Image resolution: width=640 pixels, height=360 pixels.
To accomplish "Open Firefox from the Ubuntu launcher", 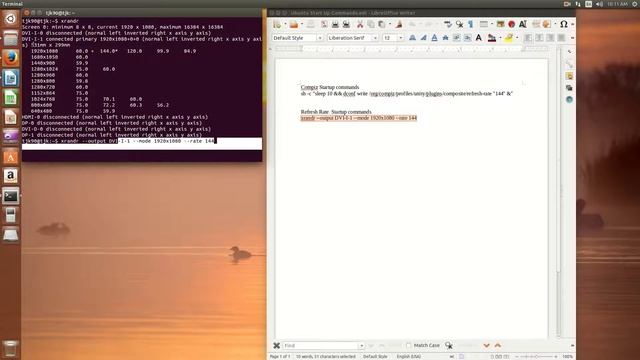I will click(11, 58).
